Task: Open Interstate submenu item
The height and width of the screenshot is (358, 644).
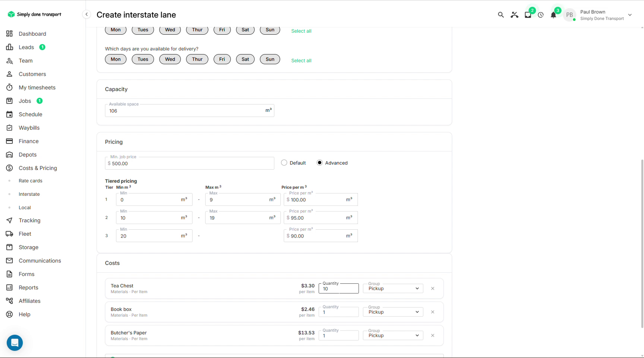Action: pos(29,194)
